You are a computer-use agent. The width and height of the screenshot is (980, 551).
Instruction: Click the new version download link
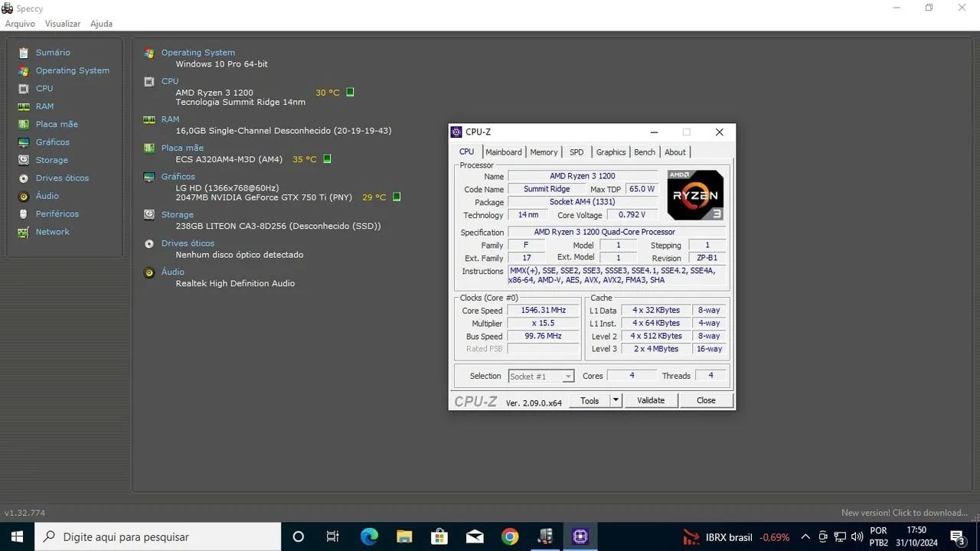click(x=906, y=513)
